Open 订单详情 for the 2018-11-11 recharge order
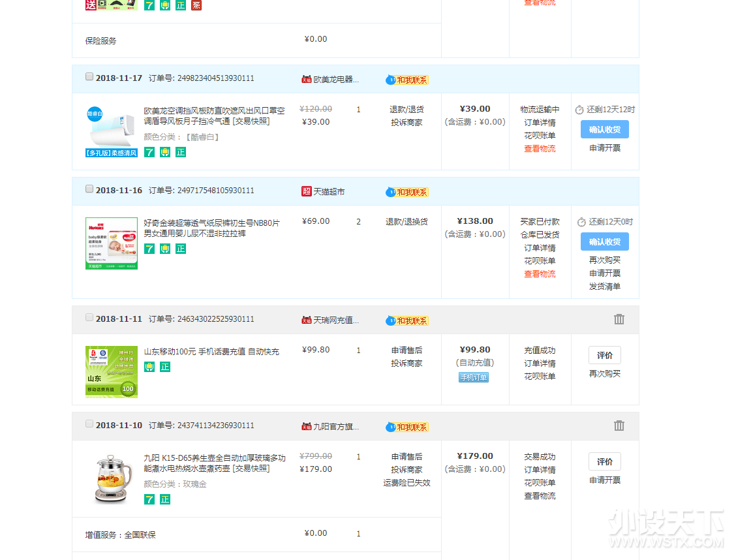 540,364
